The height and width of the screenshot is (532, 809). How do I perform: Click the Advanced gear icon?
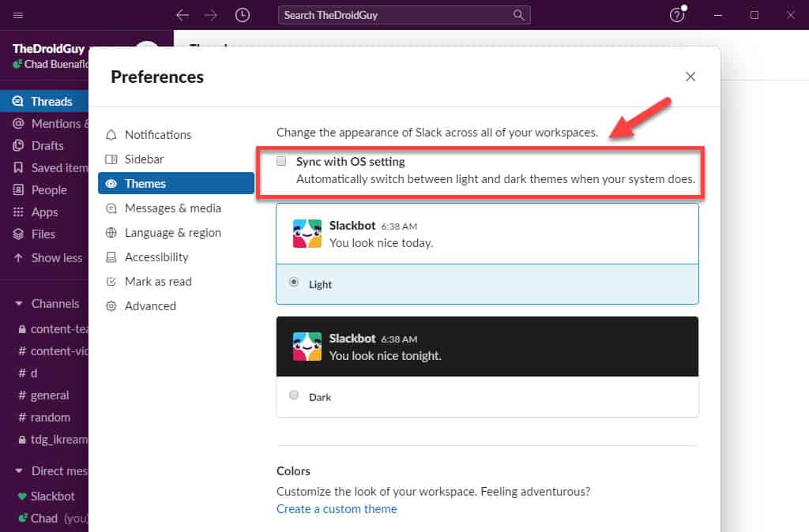coord(111,306)
